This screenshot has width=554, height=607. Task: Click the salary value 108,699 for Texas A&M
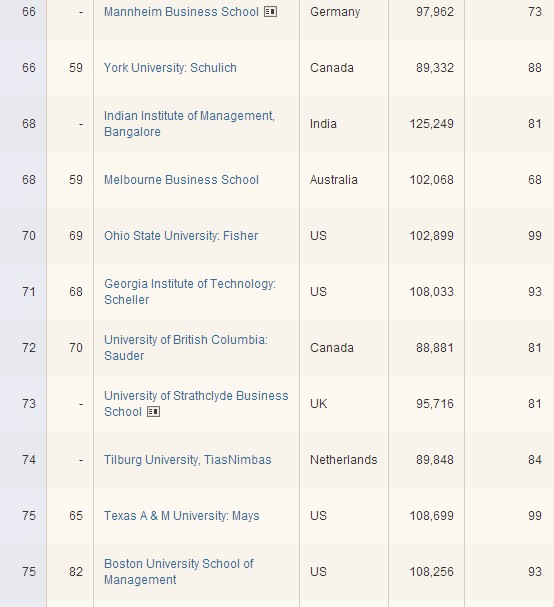(x=431, y=516)
